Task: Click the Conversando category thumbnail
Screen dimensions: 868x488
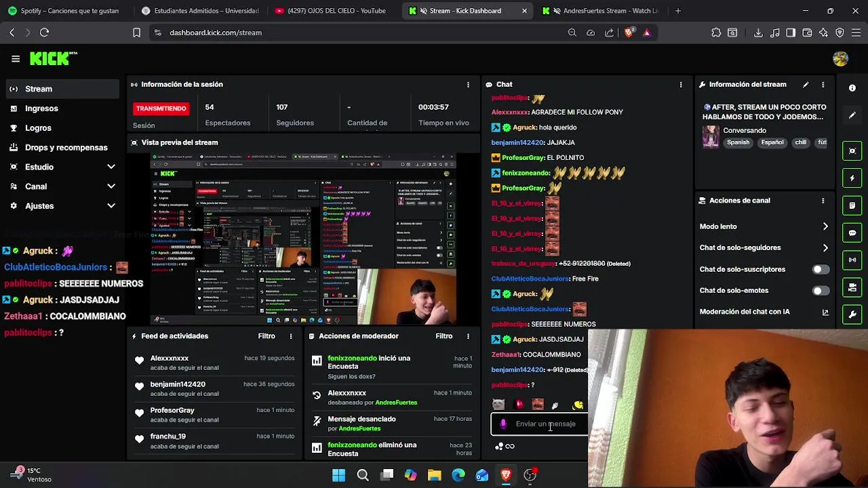Action: pos(711,136)
